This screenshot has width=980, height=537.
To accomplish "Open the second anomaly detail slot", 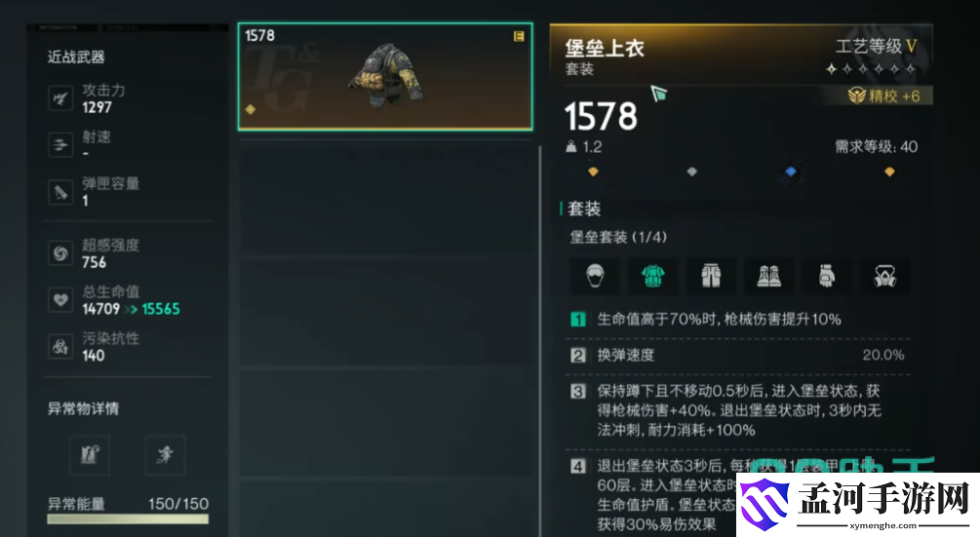I will coord(165,454).
